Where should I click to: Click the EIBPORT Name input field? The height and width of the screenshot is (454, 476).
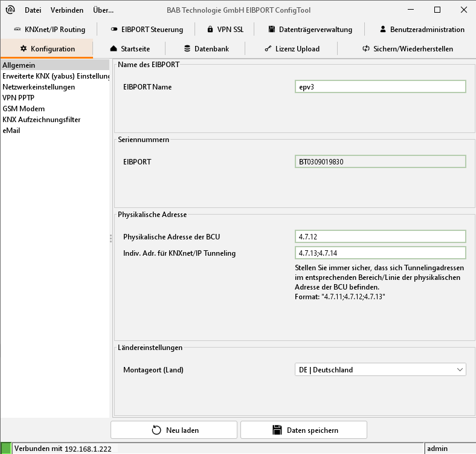tap(380, 87)
